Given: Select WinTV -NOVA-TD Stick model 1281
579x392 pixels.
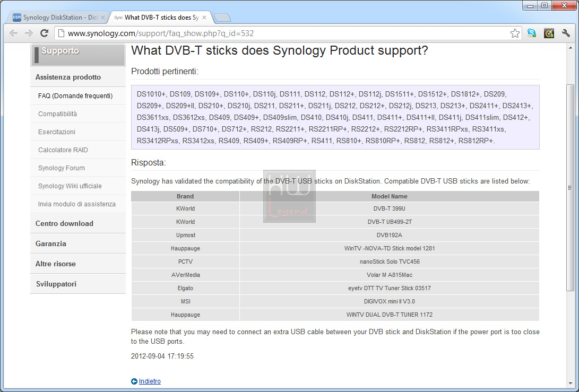Looking at the screenshot, I should pyautogui.click(x=389, y=248).
